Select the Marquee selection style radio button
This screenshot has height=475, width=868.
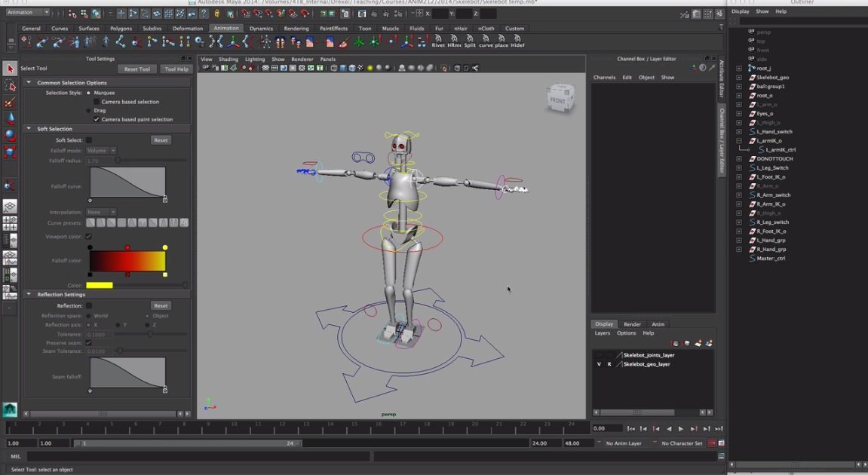88,92
